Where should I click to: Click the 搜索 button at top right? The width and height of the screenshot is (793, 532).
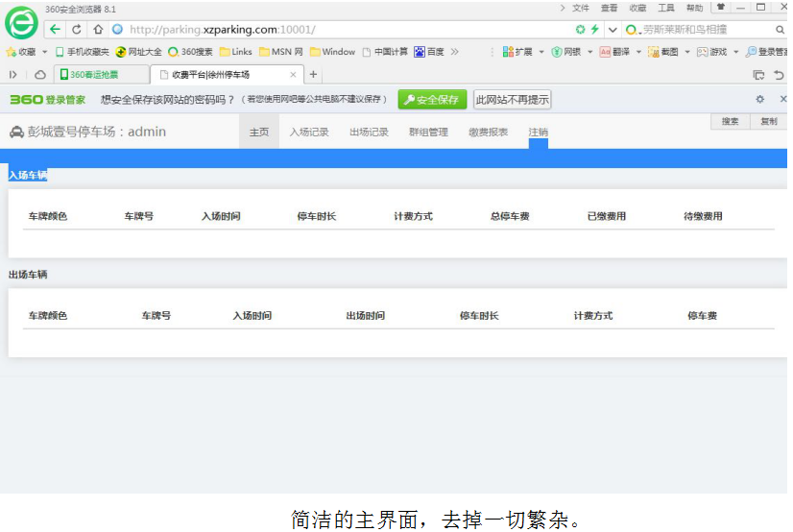coord(730,121)
